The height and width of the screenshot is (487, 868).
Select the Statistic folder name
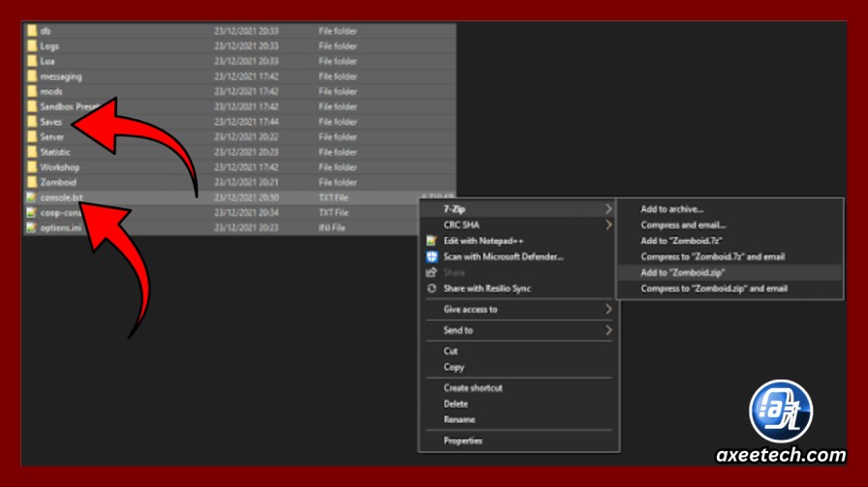pyautogui.click(x=55, y=152)
